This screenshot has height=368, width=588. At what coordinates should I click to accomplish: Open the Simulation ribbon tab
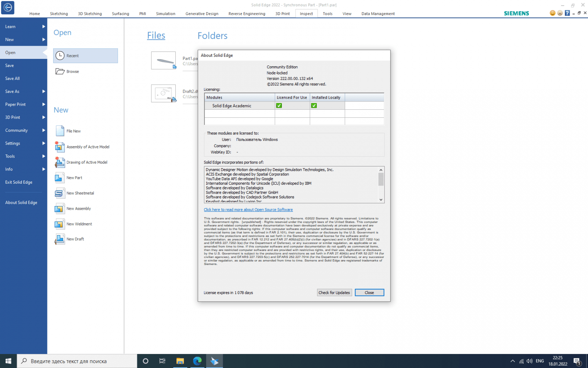pos(165,14)
